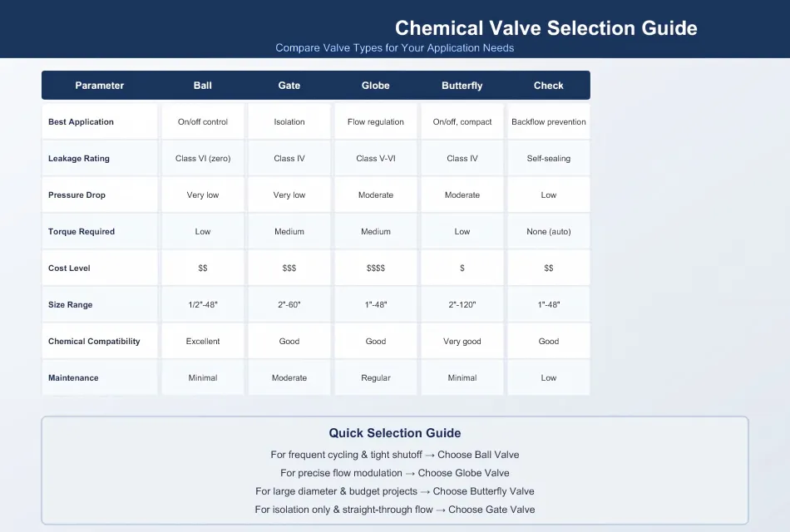Screen dimensions: 790x532
Task: Select the 'Backflow prevention' cell
Action: pyautogui.click(x=549, y=122)
